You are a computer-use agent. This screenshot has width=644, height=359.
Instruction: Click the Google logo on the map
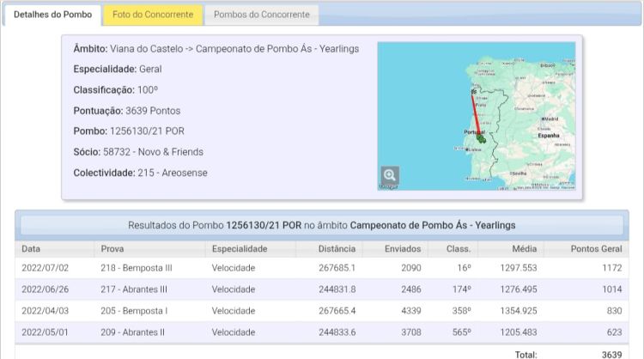tap(389, 186)
